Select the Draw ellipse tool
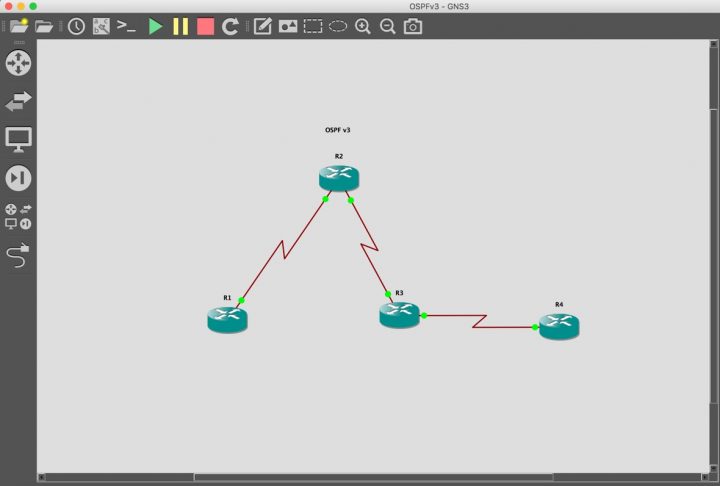The width and height of the screenshot is (720, 486). point(338,26)
